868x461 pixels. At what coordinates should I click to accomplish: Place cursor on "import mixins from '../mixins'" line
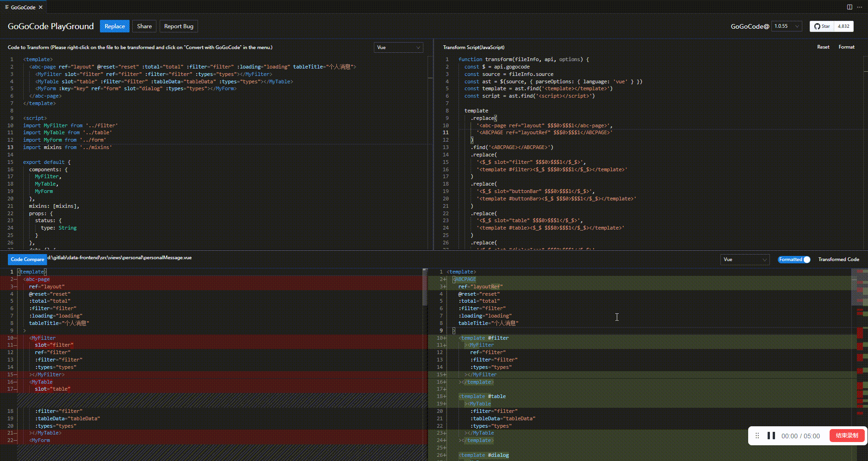tap(68, 147)
